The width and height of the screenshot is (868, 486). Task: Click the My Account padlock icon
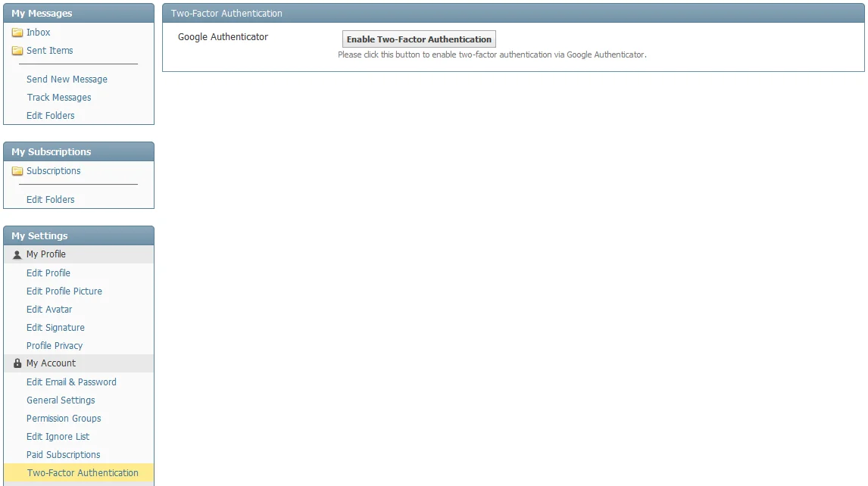coord(17,363)
